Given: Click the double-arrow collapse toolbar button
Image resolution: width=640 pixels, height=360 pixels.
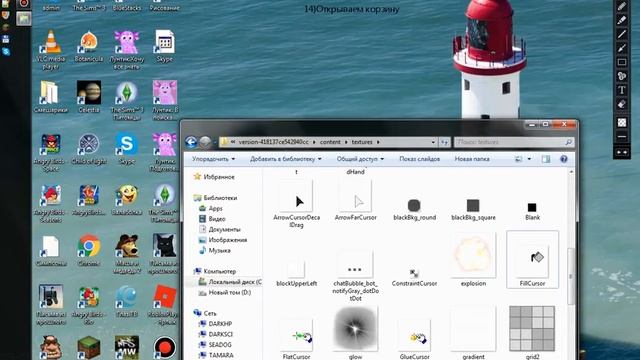Looking at the screenshot, I should 622,152.
